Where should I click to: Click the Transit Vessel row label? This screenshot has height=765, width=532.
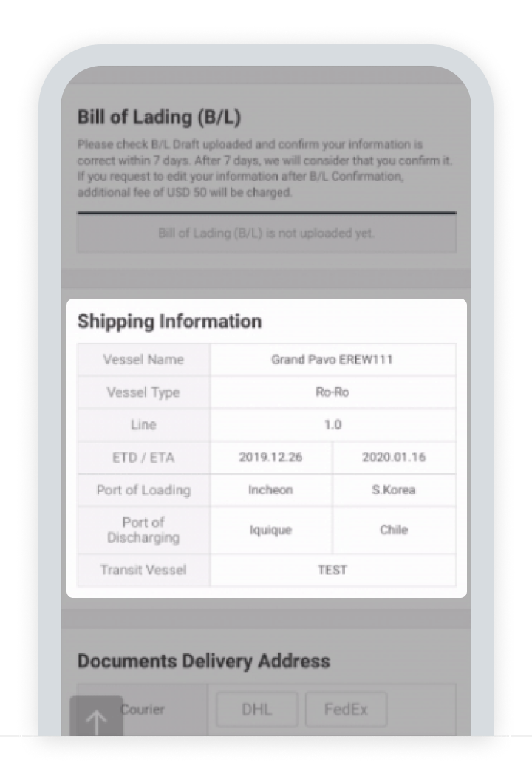[x=143, y=570]
